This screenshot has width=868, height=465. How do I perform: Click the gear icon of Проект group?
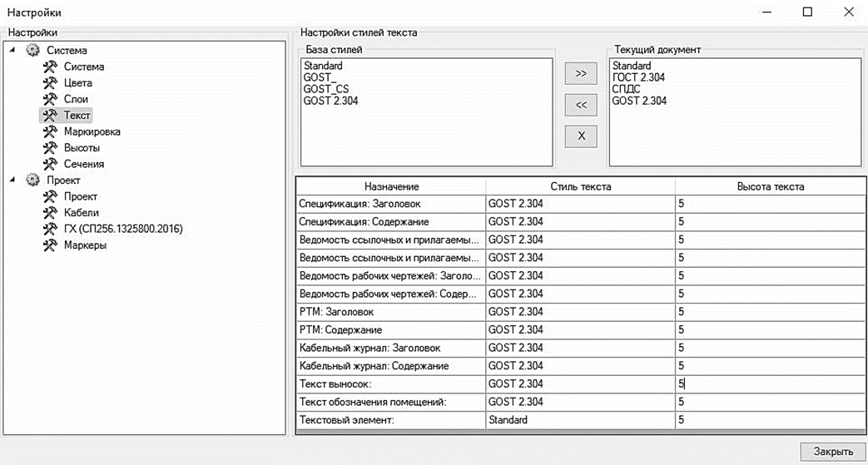click(x=33, y=181)
